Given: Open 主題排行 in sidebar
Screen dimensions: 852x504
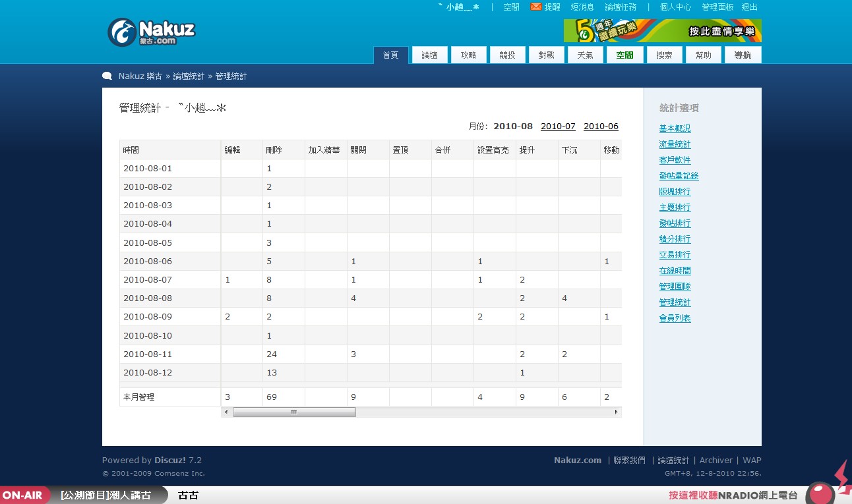Looking at the screenshot, I should (x=675, y=208).
